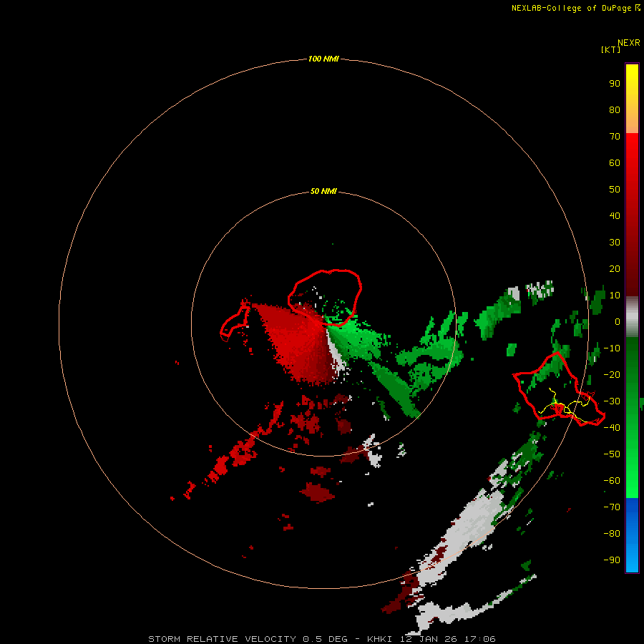Click the 20 value on the velocity scale

click(x=615, y=268)
